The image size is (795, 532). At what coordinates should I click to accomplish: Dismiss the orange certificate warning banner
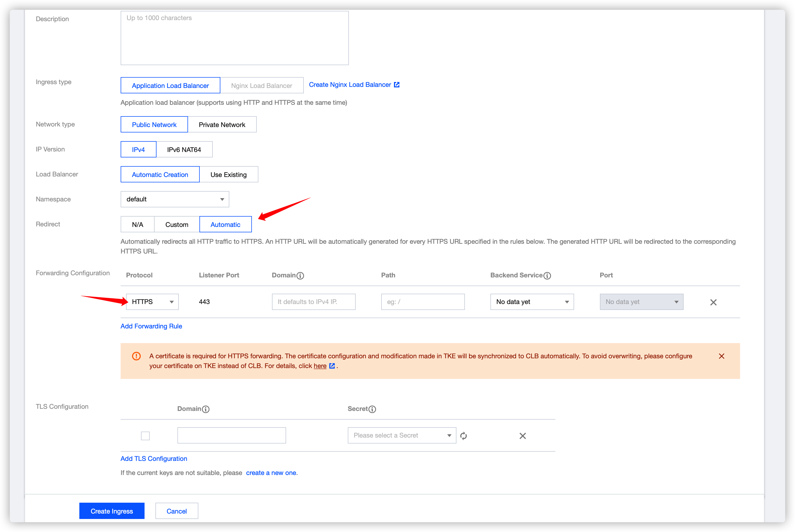[x=722, y=356]
